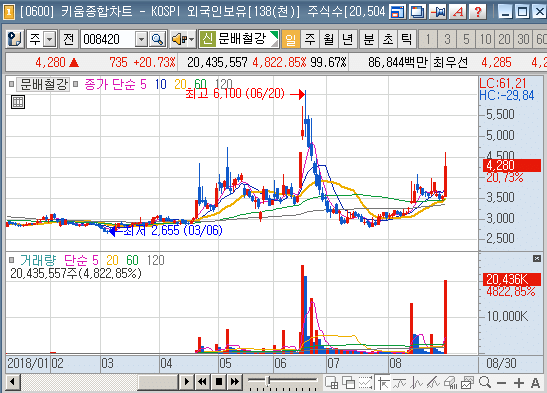
Task: Click the add-panel windows icon at bottom
Action: coord(331,383)
